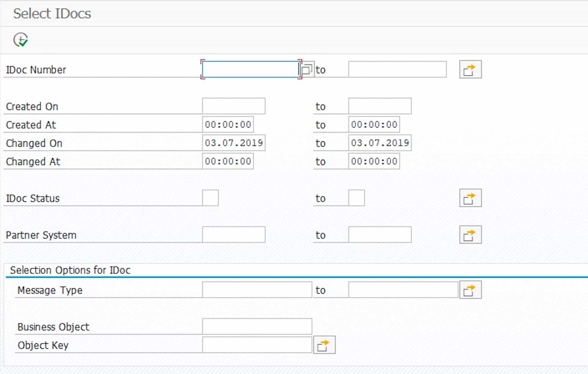
Task: Click into the IDoc Number input field
Action: [x=251, y=70]
